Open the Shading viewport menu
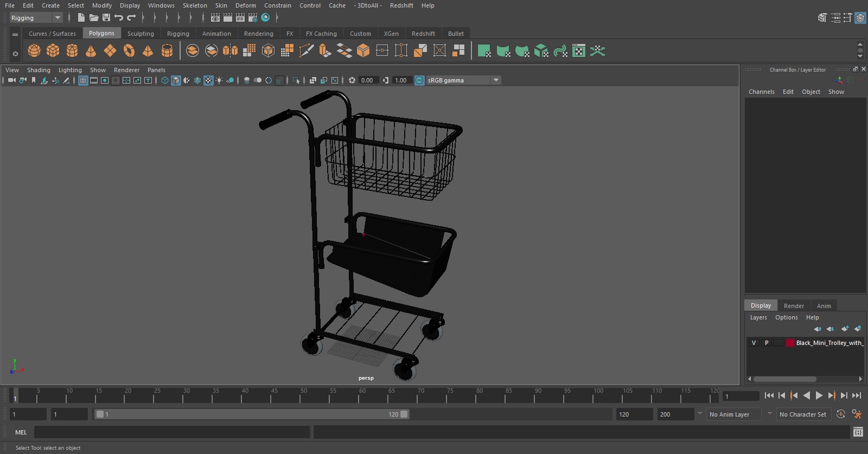Image resolution: width=868 pixels, height=454 pixels. pyautogui.click(x=39, y=70)
